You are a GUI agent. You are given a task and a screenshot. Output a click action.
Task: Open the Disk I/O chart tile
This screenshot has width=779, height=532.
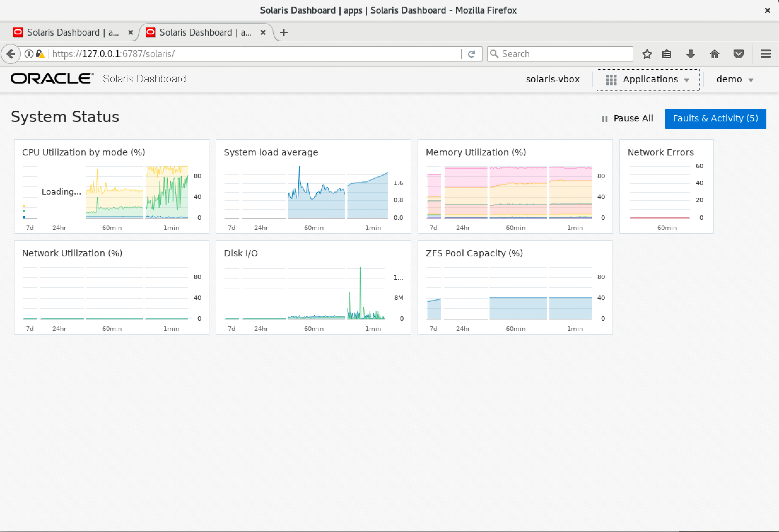click(x=313, y=287)
